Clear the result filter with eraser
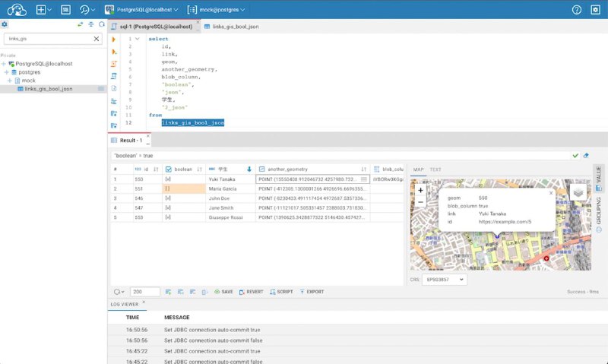The image size is (608, 364). (586, 156)
